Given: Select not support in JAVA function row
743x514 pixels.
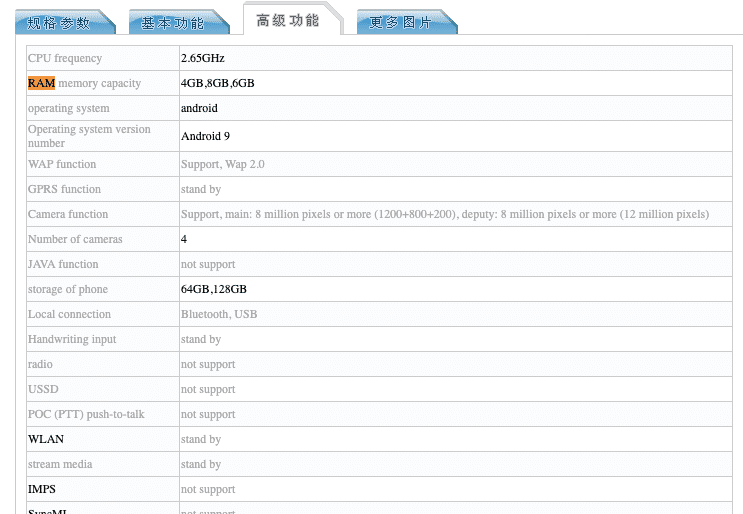Looking at the screenshot, I should tap(208, 264).
